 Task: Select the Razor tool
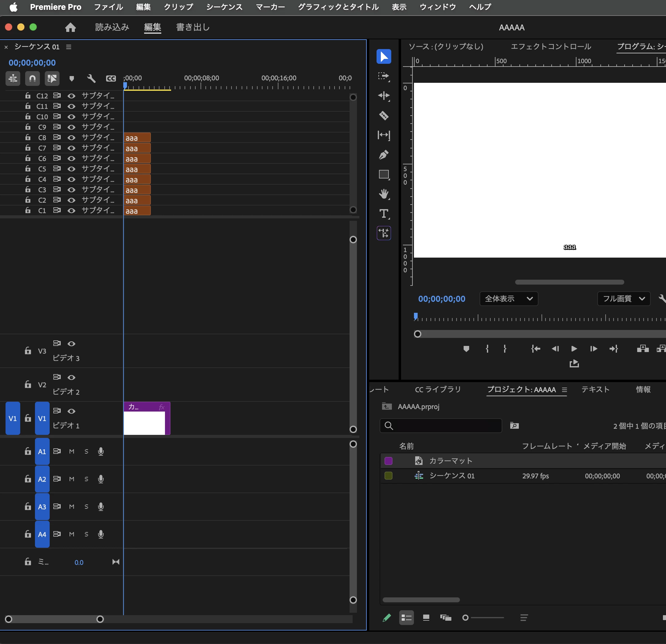click(384, 116)
